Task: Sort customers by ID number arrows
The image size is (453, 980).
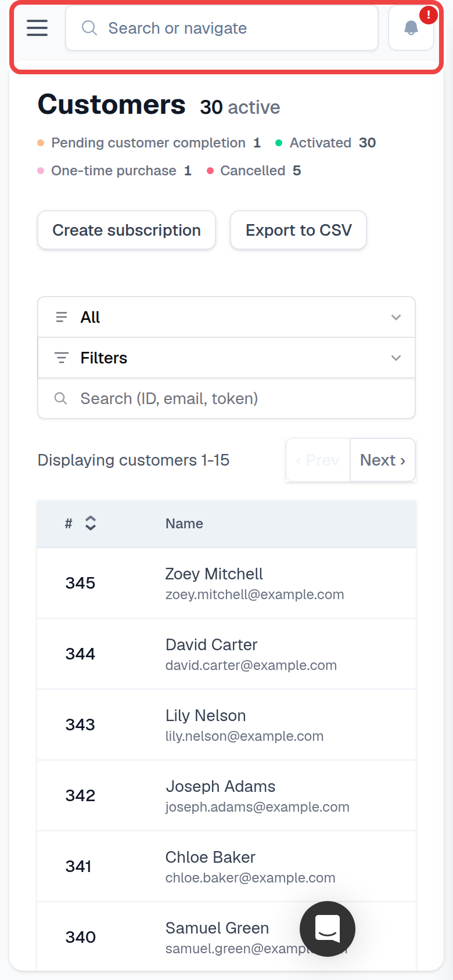Action: click(x=91, y=523)
